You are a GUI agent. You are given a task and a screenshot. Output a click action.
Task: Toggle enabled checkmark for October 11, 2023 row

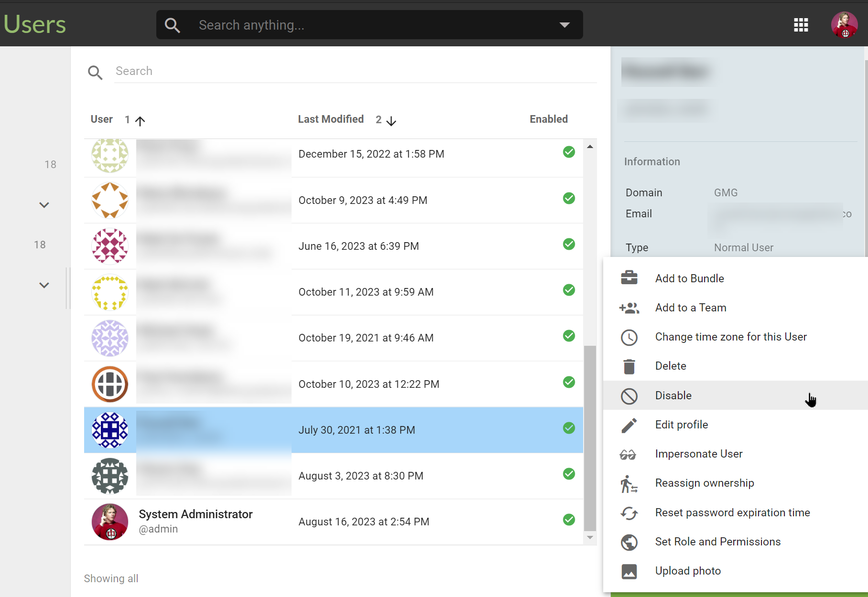569,290
